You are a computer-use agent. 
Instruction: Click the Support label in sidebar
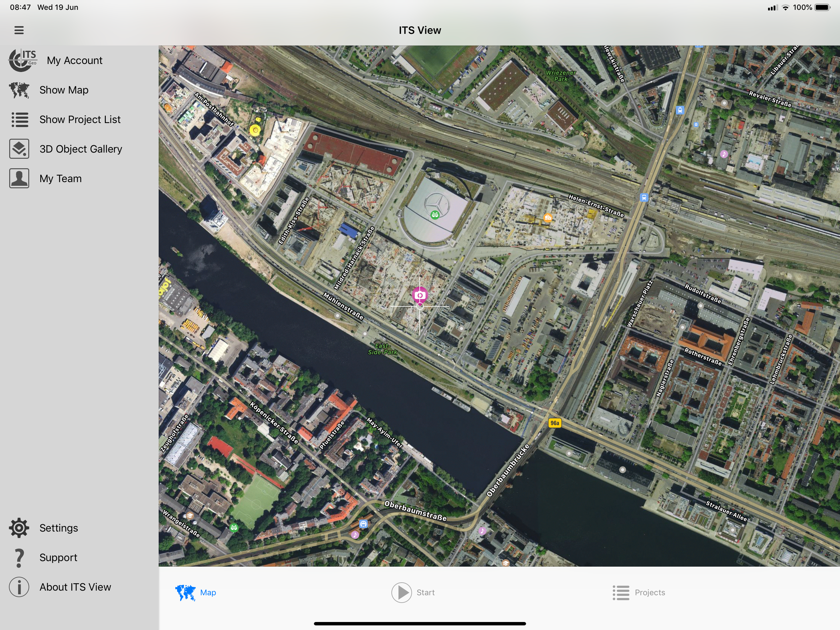pyautogui.click(x=58, y=557)
